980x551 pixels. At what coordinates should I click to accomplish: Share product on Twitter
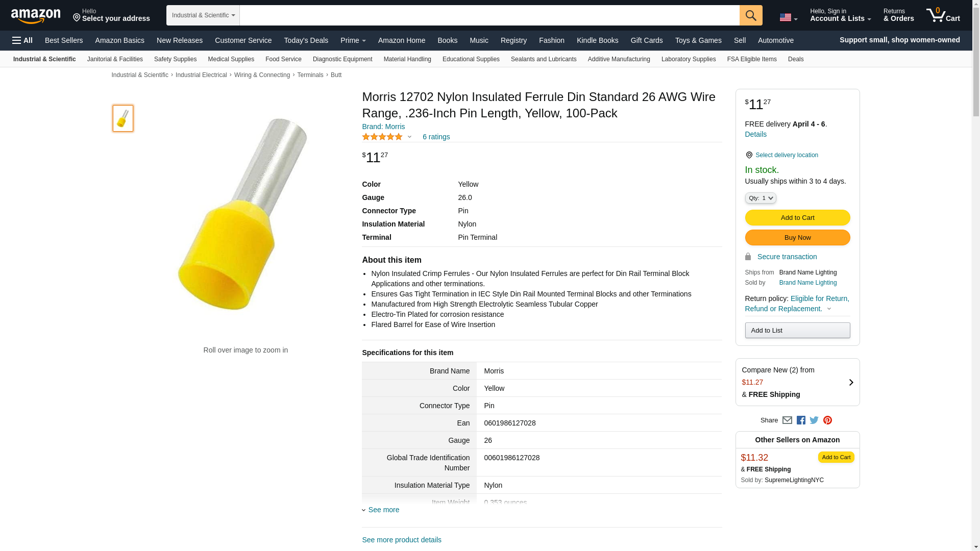(814, 420)
